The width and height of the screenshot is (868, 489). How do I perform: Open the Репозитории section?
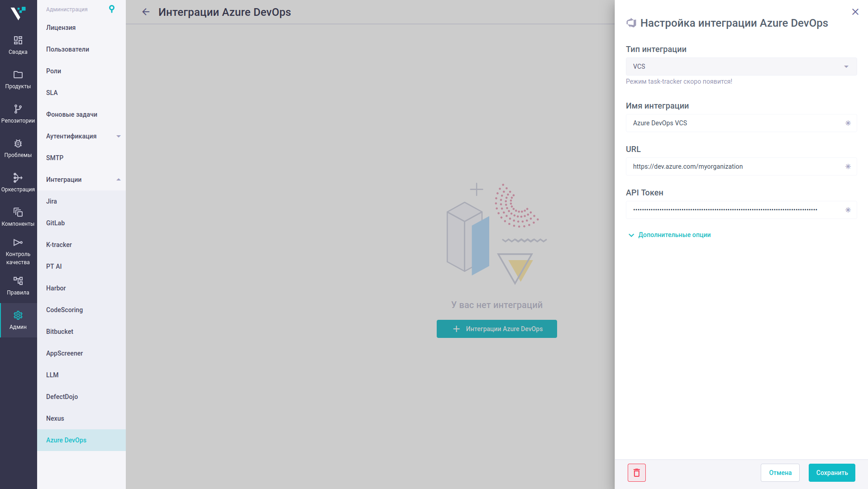(18, 114)
